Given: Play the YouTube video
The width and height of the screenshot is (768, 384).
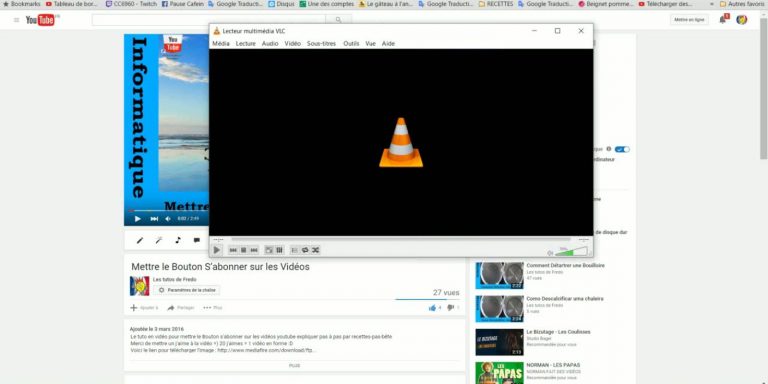Looking at the screenshot, I should click(x=138, y=219).
